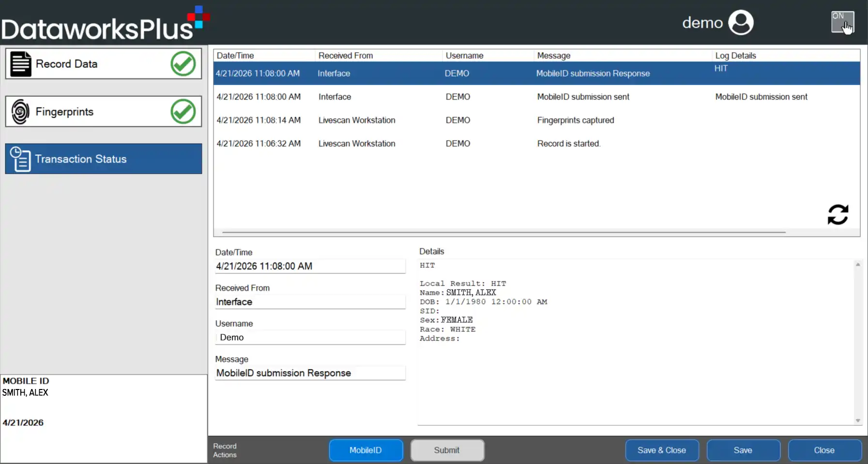Toggle the ON switch in header
868x464 pixels.
(843, 22)
